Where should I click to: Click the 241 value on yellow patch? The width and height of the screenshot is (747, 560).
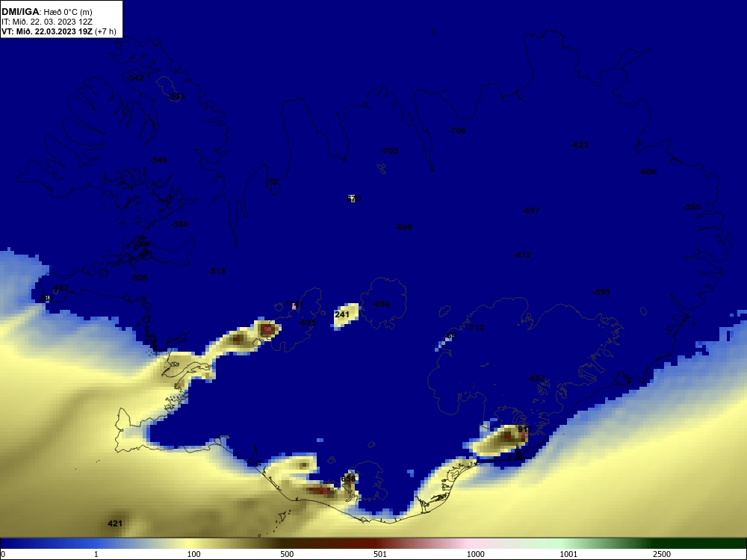342,315
